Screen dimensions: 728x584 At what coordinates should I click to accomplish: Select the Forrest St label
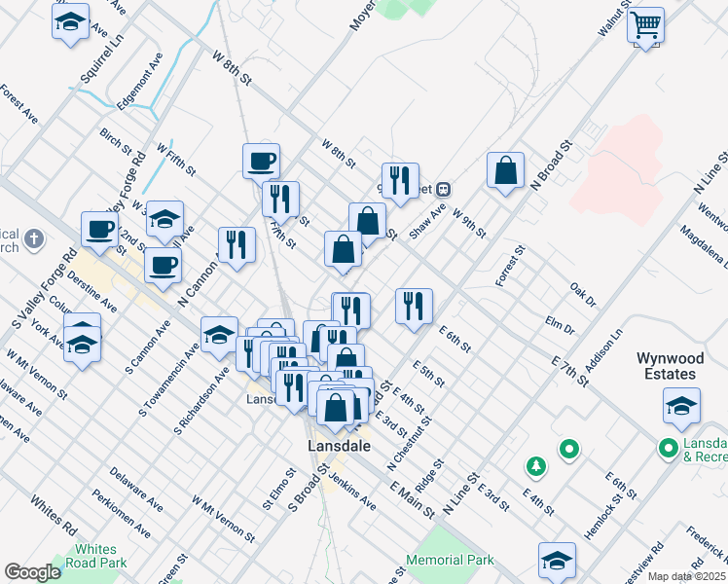(x=510, y=266)
